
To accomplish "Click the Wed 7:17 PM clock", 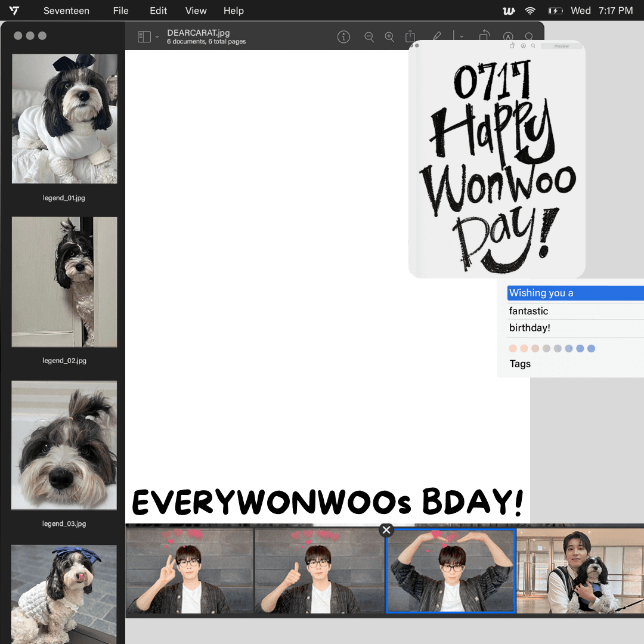I will point(602,11).
